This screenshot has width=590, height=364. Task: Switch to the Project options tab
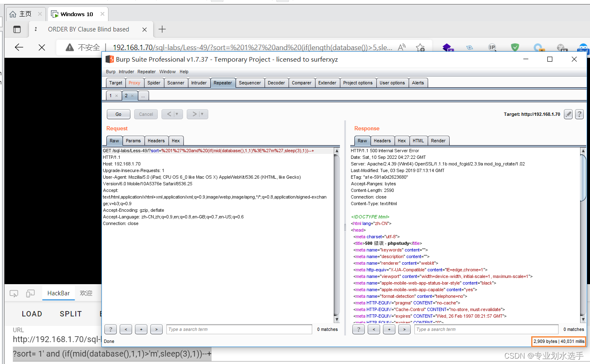coord(358,83)
